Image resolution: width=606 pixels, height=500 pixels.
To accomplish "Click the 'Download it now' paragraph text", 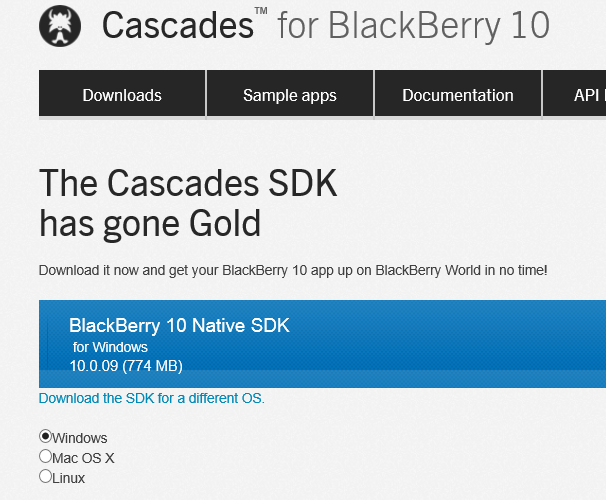I will tap(293, 270).
